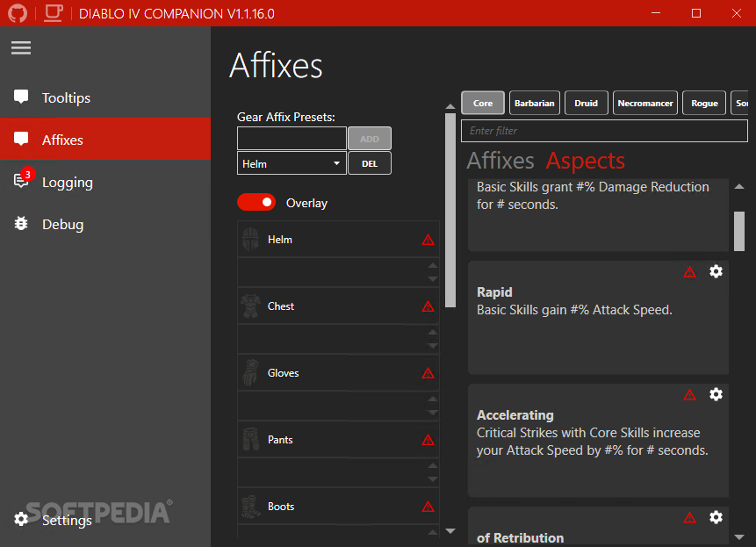The image size is (756, 547).
Task: Switch to the Aspects tab heading
Action: pyautogui.click(x=586, y=161)
